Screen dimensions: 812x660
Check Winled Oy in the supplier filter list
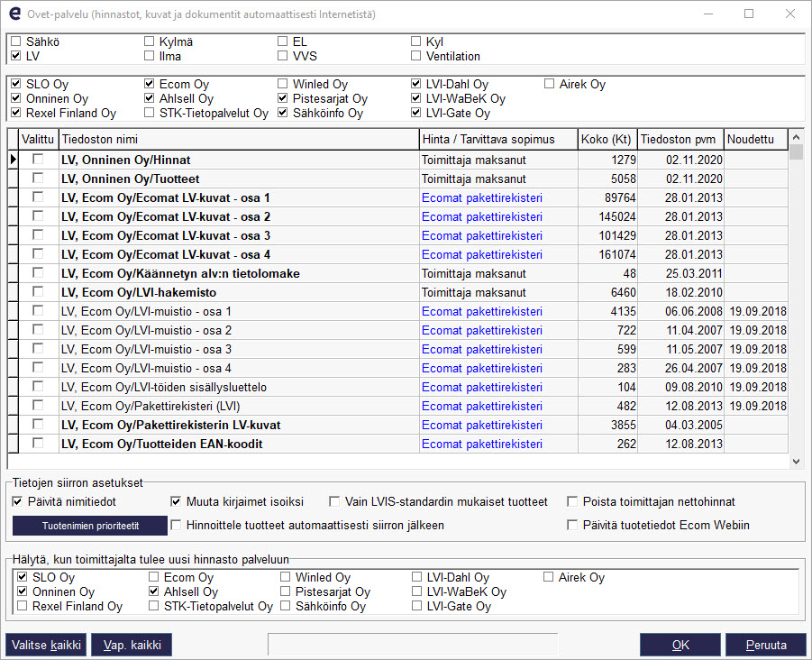(x=282, y=84)
